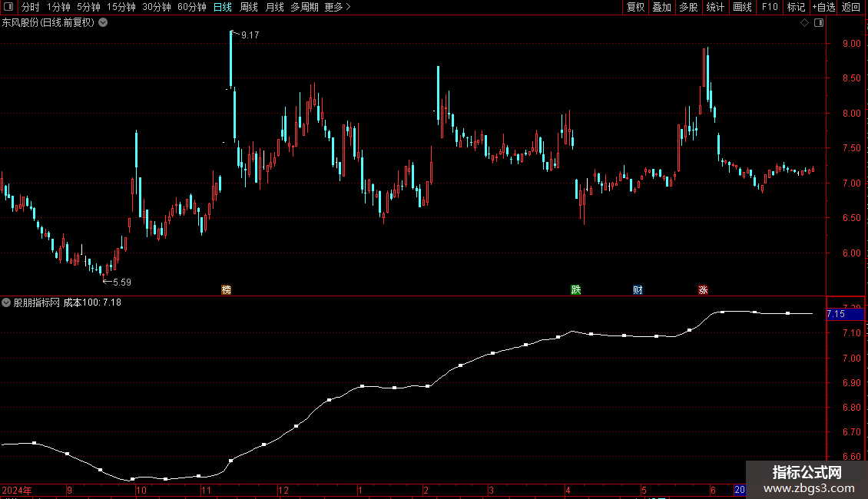
Task: Click the 标记 mark button
Action: click(x=796, y=7)
